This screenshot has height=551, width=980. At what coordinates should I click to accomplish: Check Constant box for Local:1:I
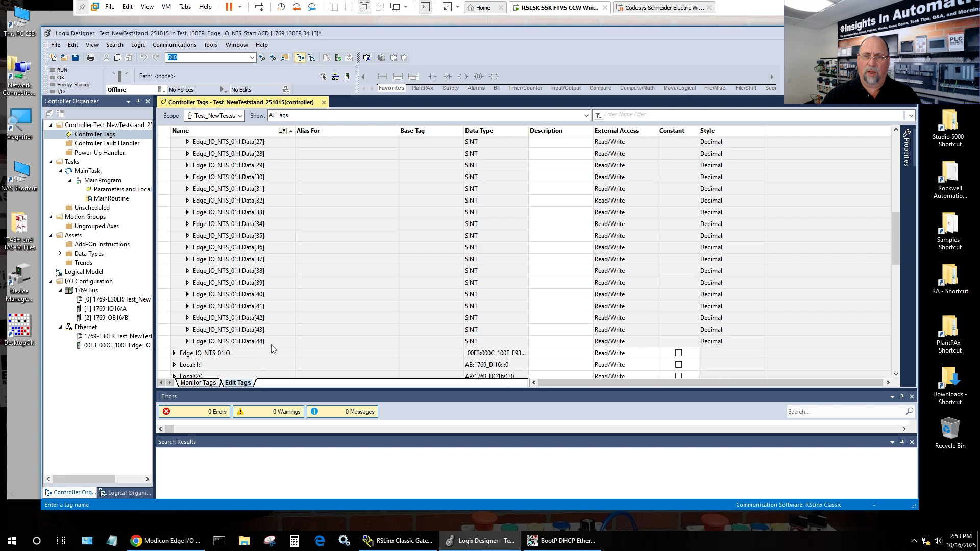pyautogui.click(x=678, y=365)
